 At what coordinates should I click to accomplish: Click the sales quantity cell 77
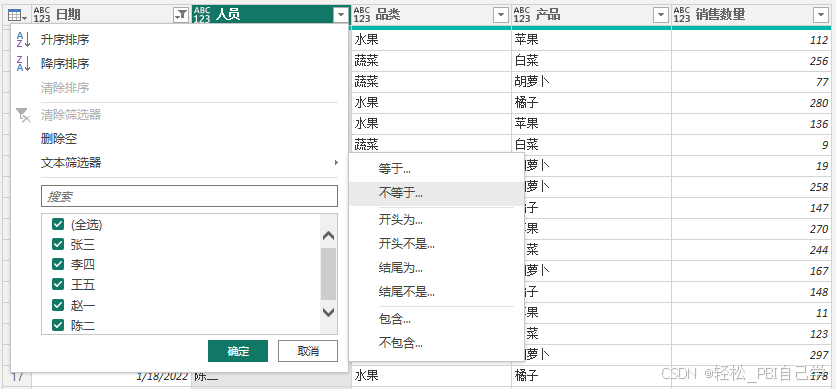point(751,82)
